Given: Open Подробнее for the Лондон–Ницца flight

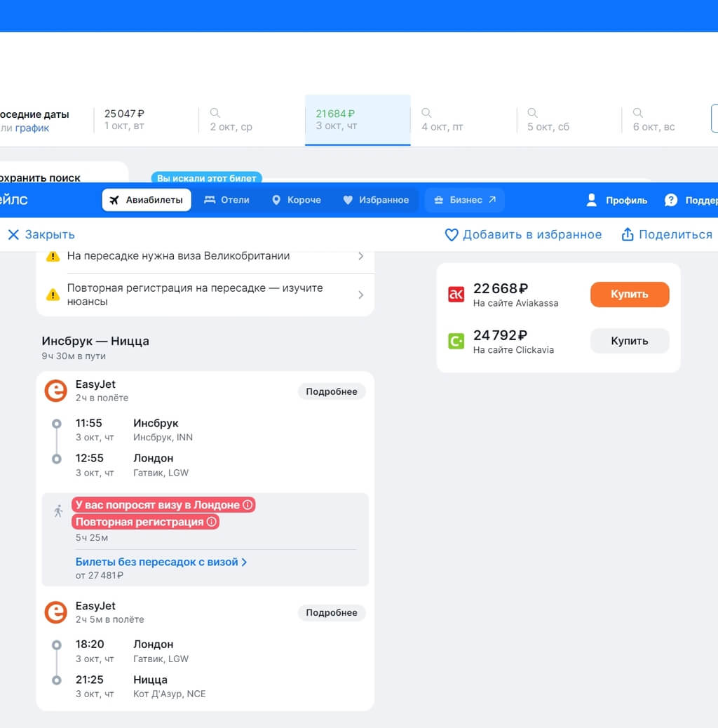Looking at the screenshot, I should pos(332,612).
